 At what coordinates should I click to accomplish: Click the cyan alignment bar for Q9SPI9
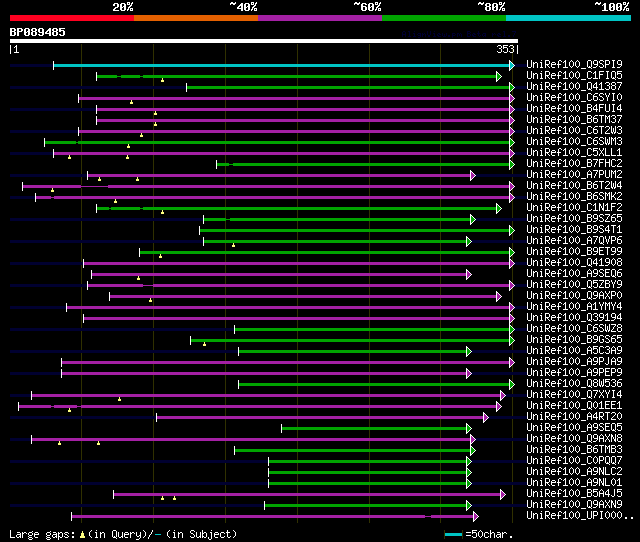tap(282, 65)
